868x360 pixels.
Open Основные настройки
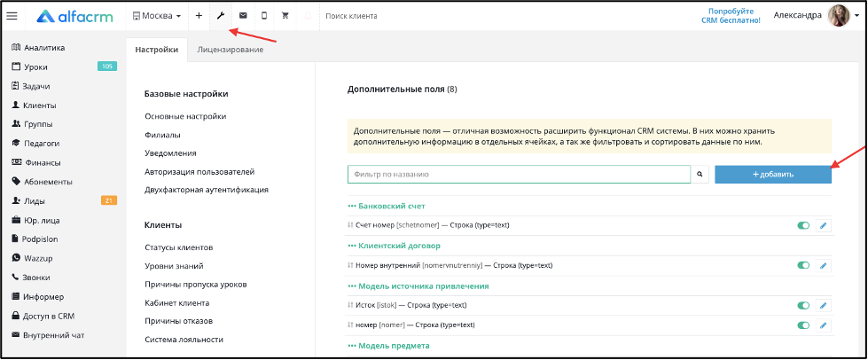185,116
